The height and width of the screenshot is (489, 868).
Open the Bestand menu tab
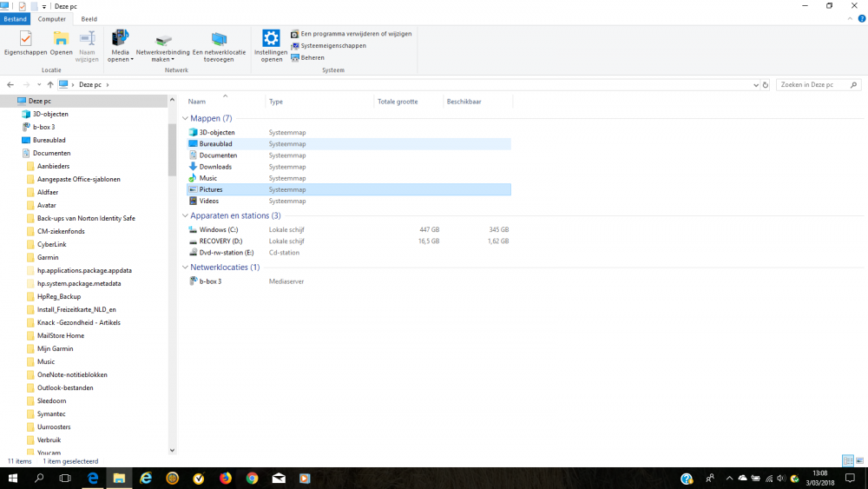[x=15, y=18]
